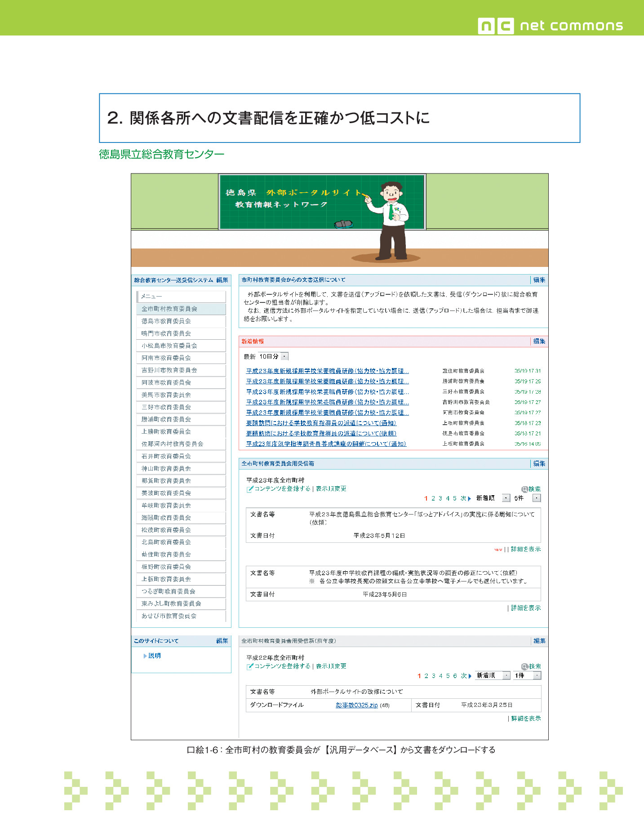Select 小松島市教育委員会 in the menu
The height and width of the screenshot is (821, 644).
(x=181, y=346)
